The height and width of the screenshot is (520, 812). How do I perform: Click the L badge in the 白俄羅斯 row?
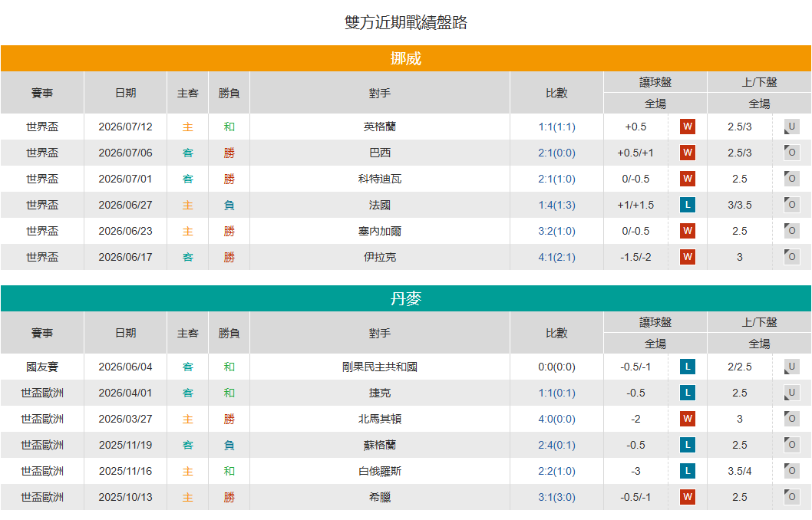click(x=687, y=471)
